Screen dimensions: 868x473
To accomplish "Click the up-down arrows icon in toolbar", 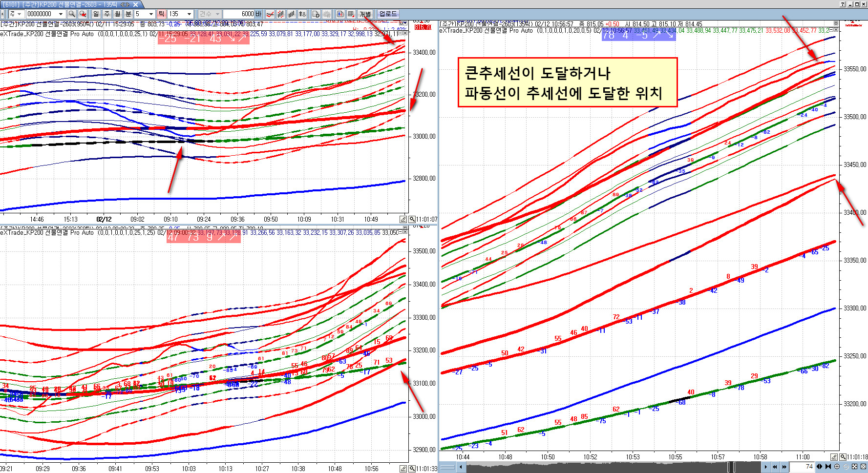I will point(302,14).
